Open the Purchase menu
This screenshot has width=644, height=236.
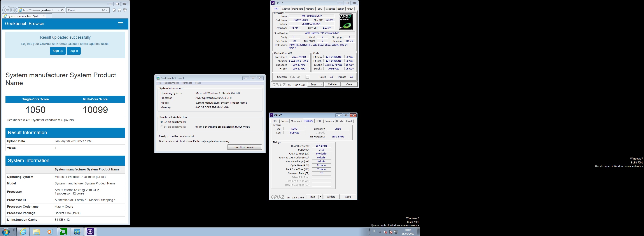point(187,83)
